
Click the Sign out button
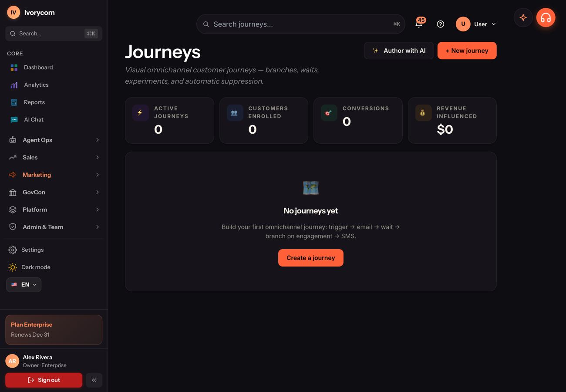(44, 380)
